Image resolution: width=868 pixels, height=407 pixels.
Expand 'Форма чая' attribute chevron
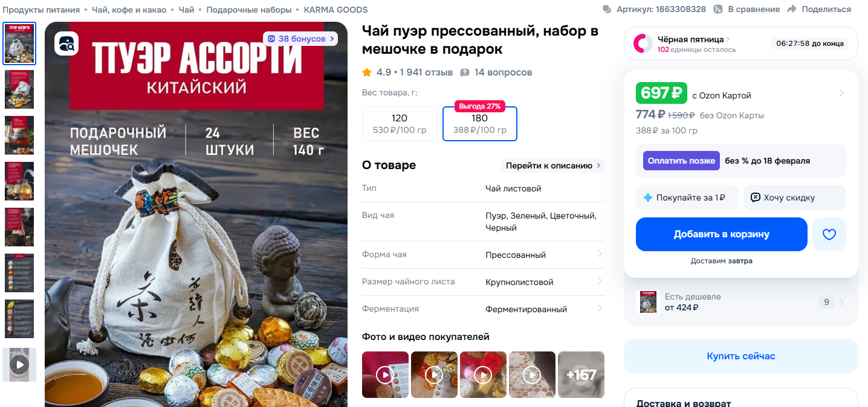pyautogui.click(x=600, y=254)
